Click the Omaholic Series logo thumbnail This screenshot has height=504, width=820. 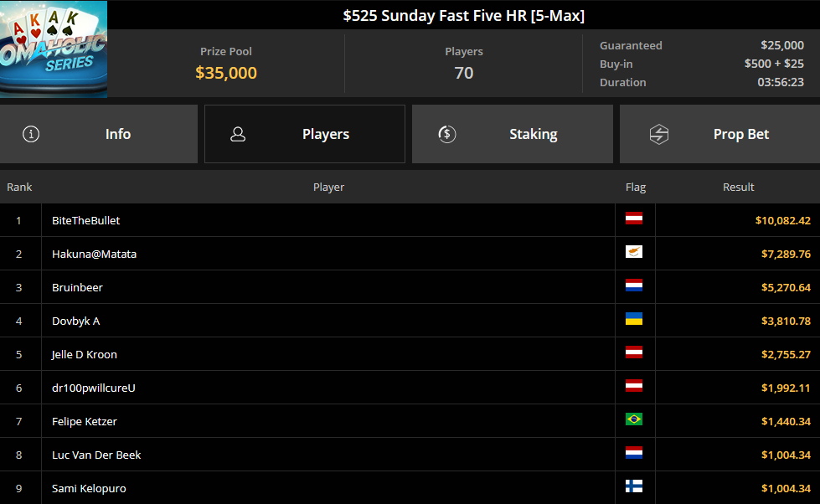tap(54, 49)
